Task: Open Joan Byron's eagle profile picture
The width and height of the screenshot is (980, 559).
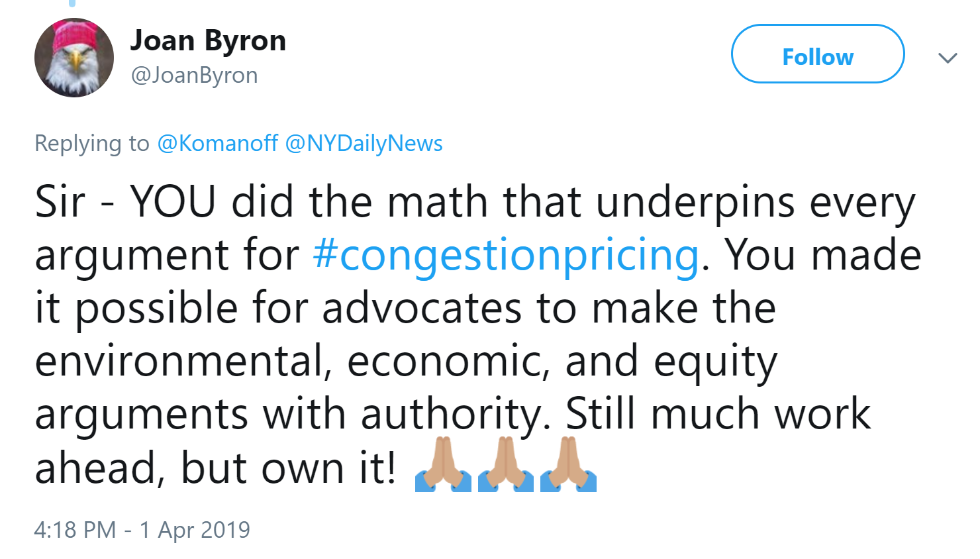Action: (73, 58)
